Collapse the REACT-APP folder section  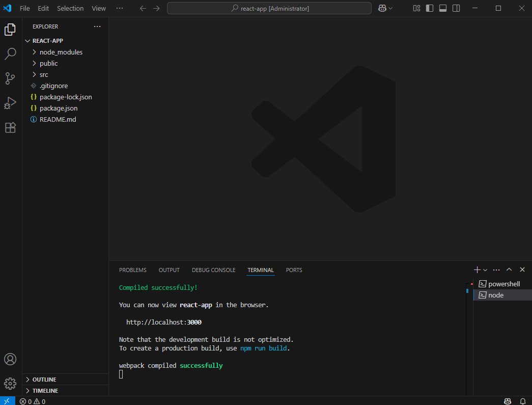coord(66,41)
